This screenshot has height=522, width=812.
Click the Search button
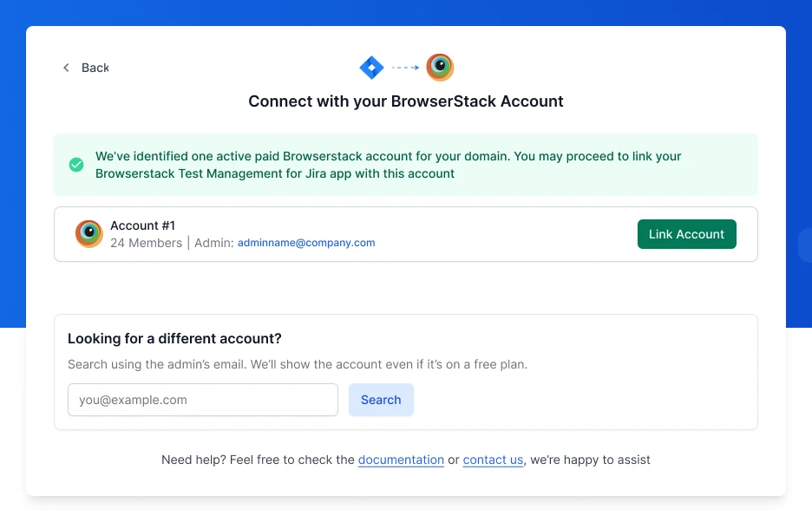(x=381, y=400)
